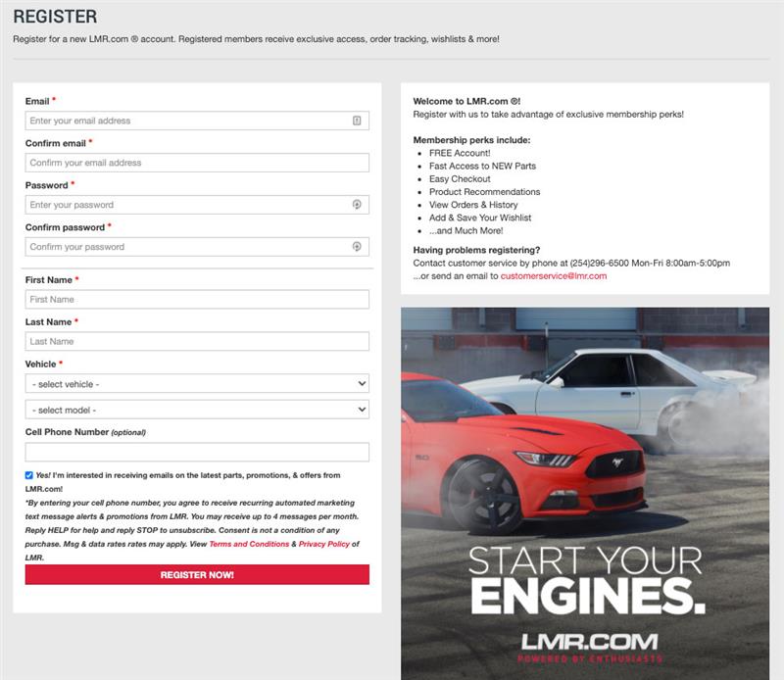Click the 'Product Recommendations' perk item
This screenshot has height=680, width=784.
tap(484, 192)
